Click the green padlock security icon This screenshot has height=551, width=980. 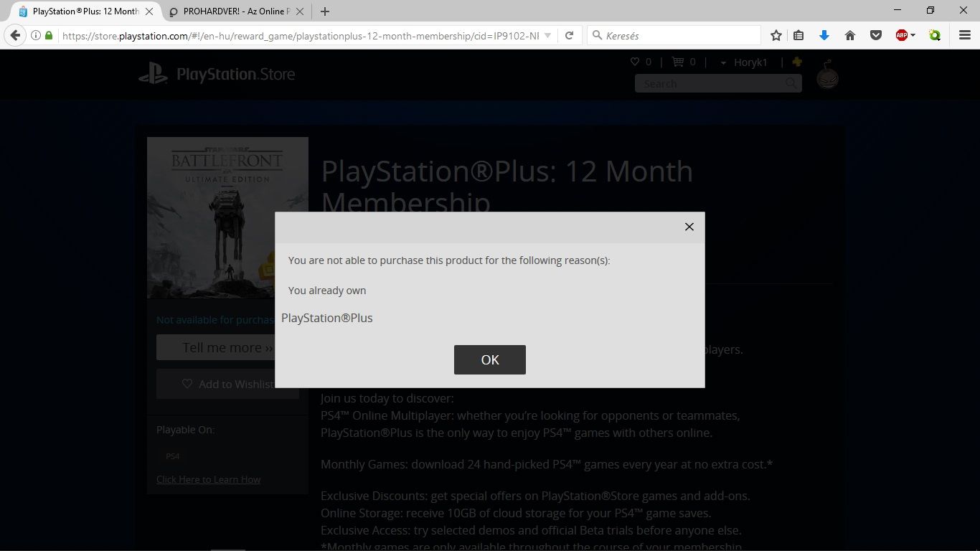(49, 35)
